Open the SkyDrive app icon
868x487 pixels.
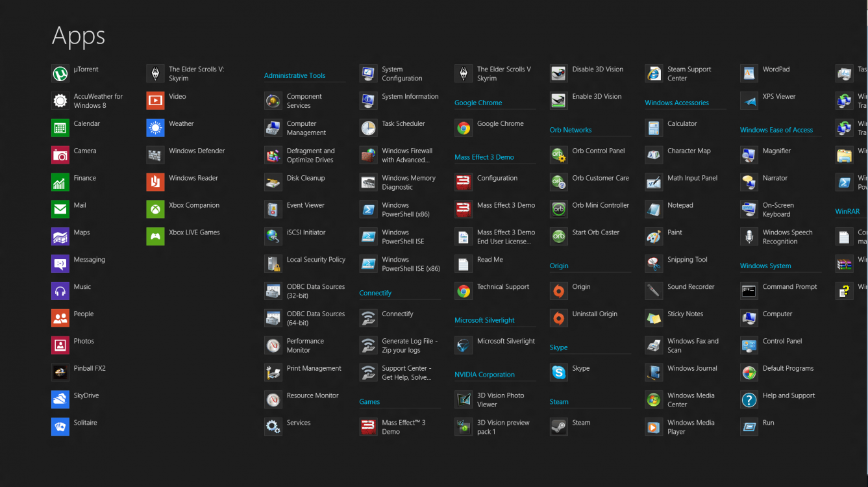pos(60,400)
